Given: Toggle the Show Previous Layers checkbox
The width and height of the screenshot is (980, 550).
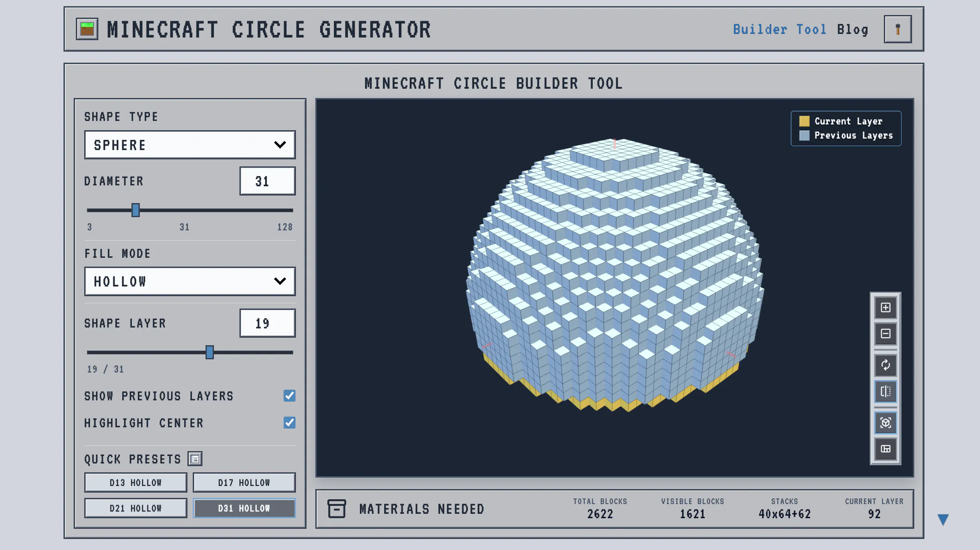Looking at the screenshot, I should pyautogui.click(x=289, y=396).
